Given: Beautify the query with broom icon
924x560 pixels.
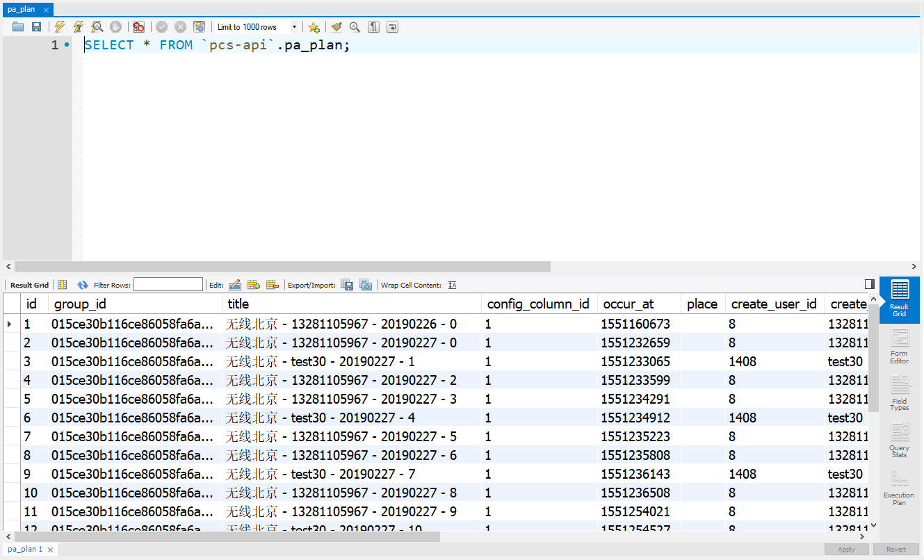Looking at the screenshot, I should [337, 27].
